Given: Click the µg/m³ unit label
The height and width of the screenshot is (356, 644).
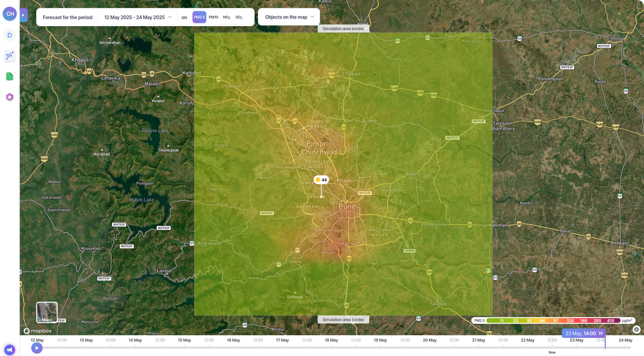Looking at the screenshot, I should click(627, 321).
